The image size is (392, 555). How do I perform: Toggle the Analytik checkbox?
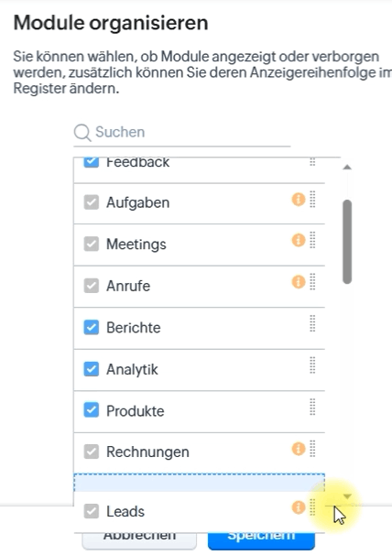(91, 369)
